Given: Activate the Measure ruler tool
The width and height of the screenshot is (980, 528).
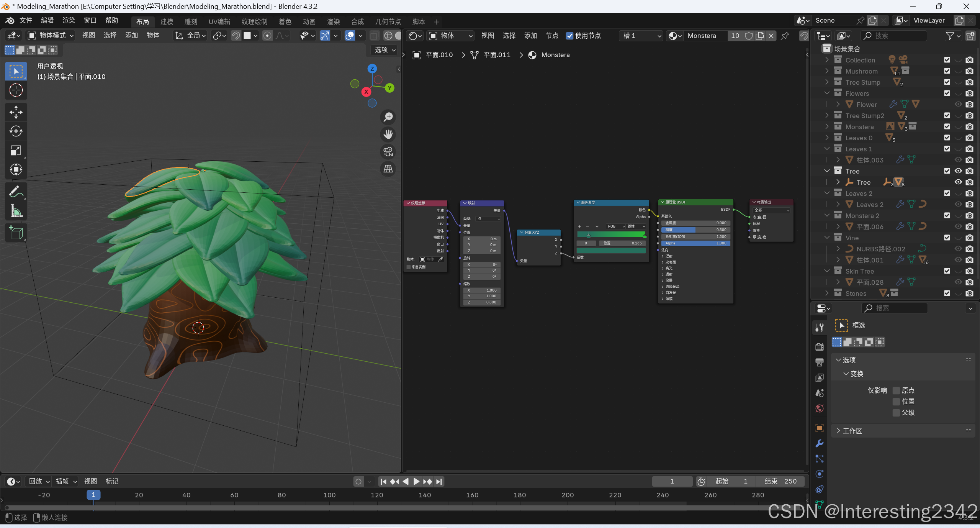Looking at the screenshot, I should click(x=16, y=211).
